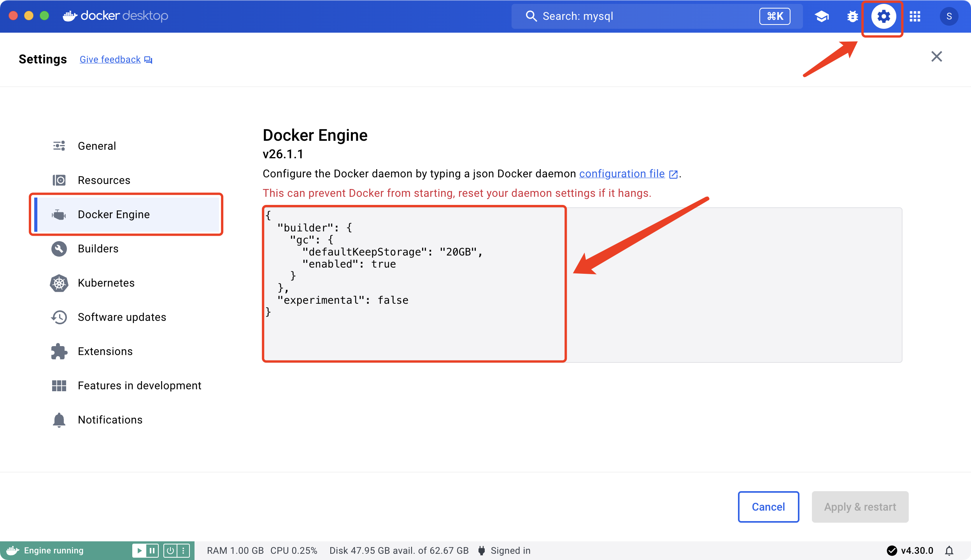This screenshot has width=971, height=560.
Task: Click the Search: mysql field
Action: [x=657, y=16]
